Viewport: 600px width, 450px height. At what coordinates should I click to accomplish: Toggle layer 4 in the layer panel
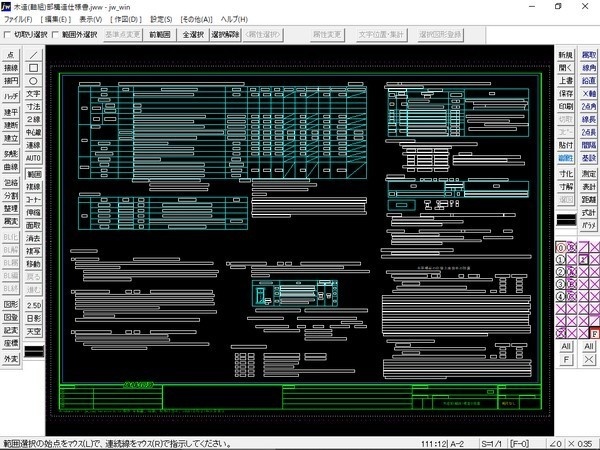(x=560, y=297)
